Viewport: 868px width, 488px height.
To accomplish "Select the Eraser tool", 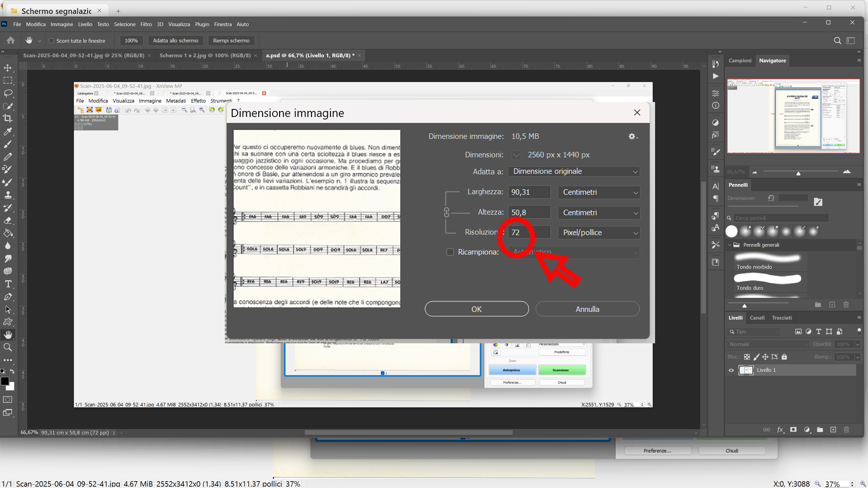I will (x=8, y=221).
